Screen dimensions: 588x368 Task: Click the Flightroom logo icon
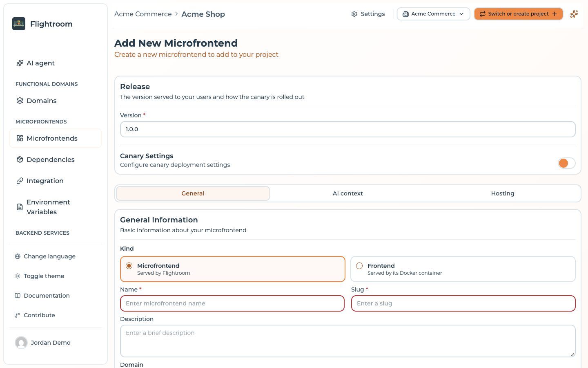click(x=19, y=24)
